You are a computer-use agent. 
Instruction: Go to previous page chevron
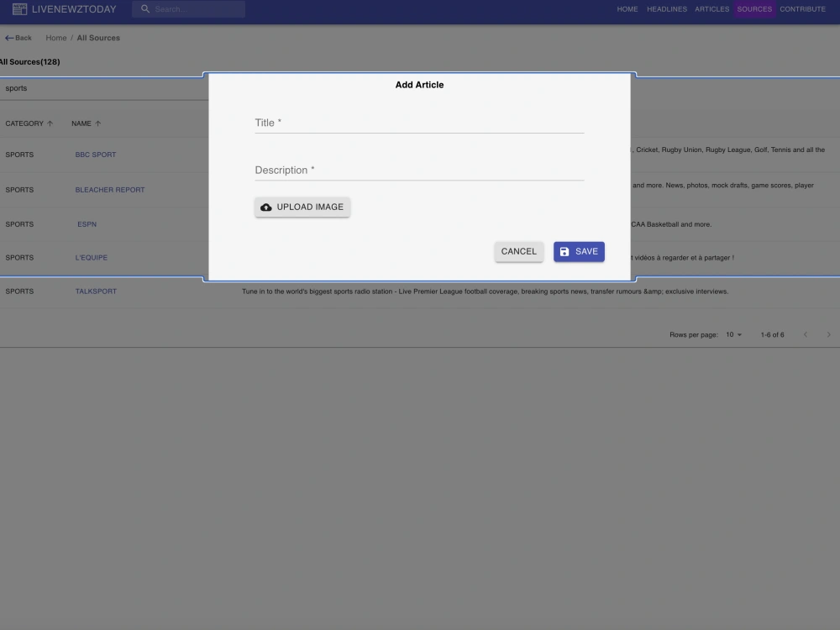[x=806, y=335]
